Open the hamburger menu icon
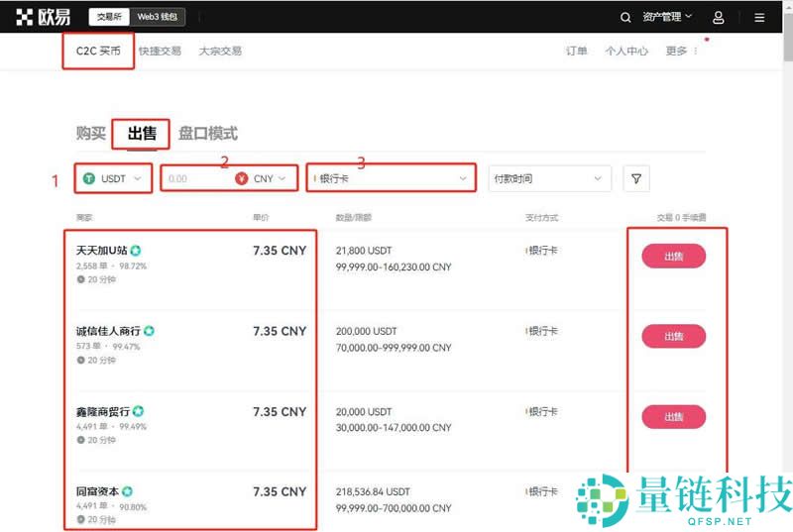The height and width of the screenshot is (532, 793). coord(759,18)
